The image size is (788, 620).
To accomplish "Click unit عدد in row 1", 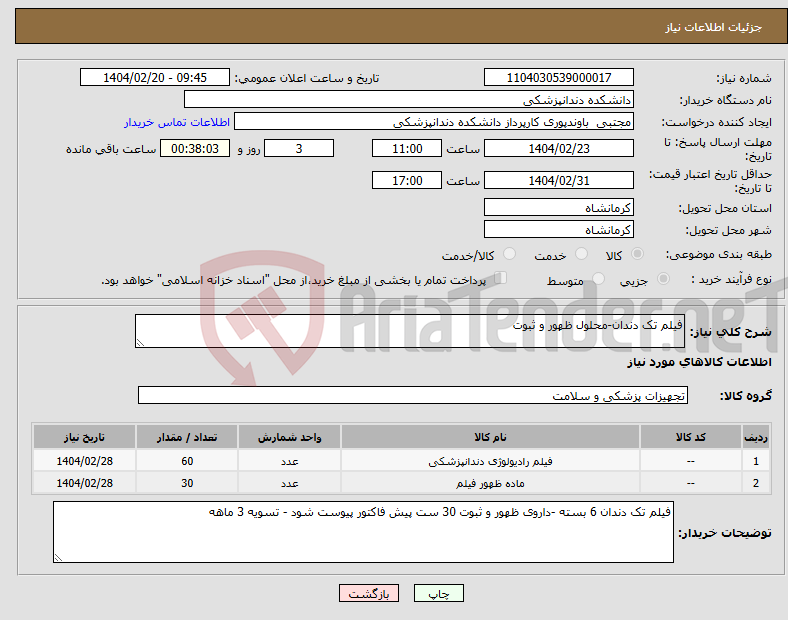I will click(x=289, y=461).
